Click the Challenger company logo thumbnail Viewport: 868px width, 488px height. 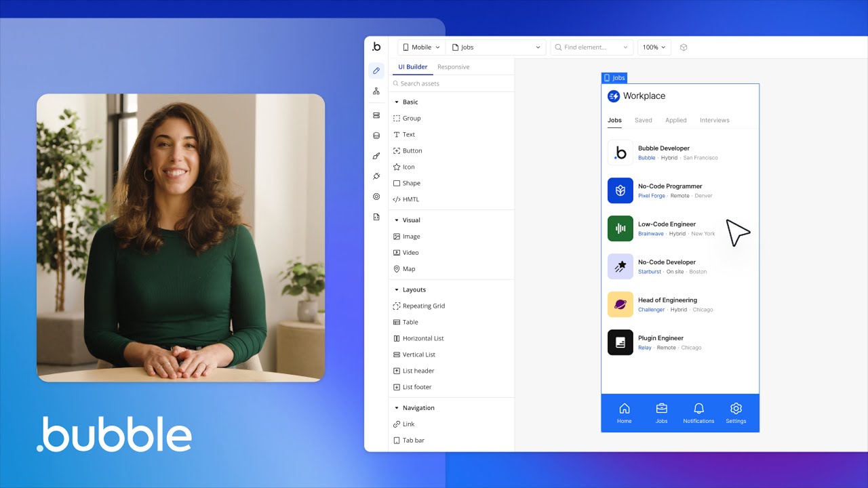[620, 304]
